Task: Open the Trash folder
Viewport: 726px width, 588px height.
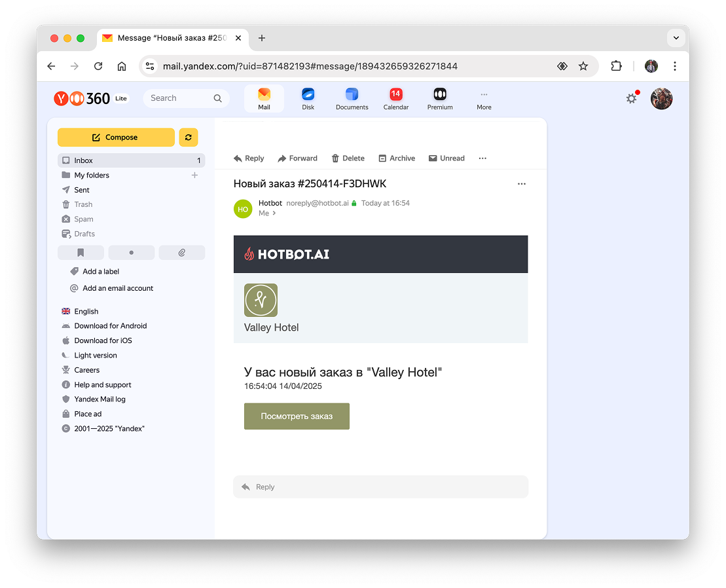Action: point(83,204)
